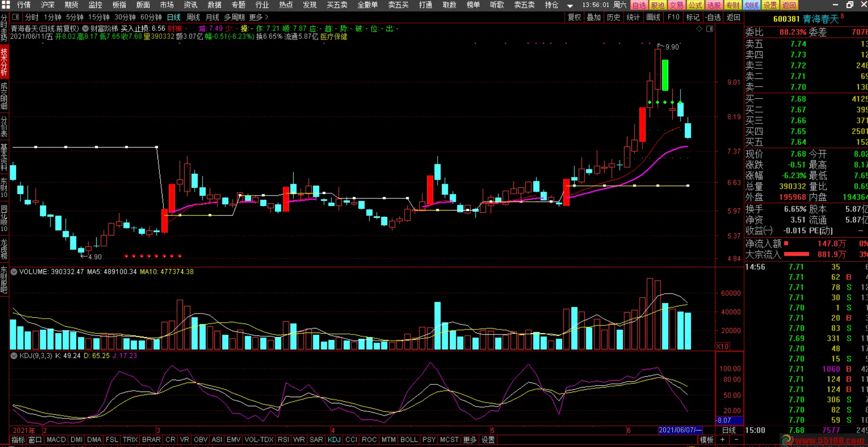This screenshot has width=868, height=447.
Task: Collapse the KDJ indicator panel arrow
Action: (14, 356)
